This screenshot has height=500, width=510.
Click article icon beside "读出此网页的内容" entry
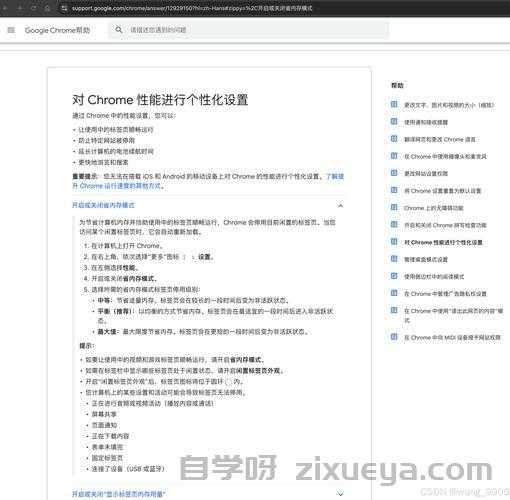[394, 310]
